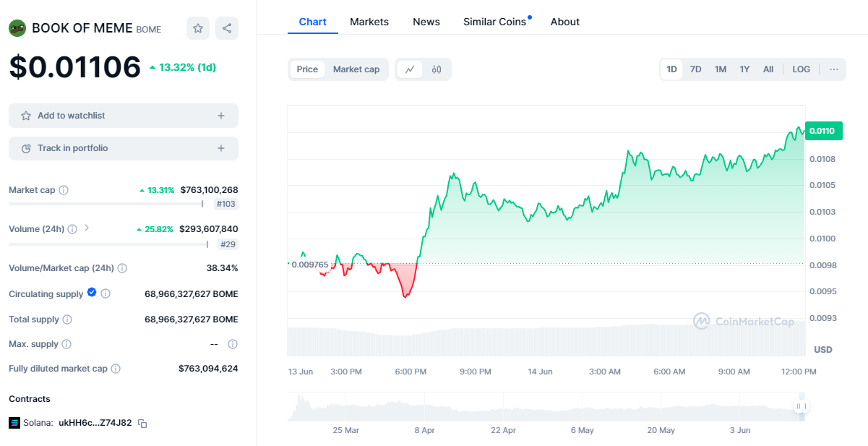868x446 pixels.
Task: Click the $763,100,268 market cap value
Action: (x=209, y=190)
